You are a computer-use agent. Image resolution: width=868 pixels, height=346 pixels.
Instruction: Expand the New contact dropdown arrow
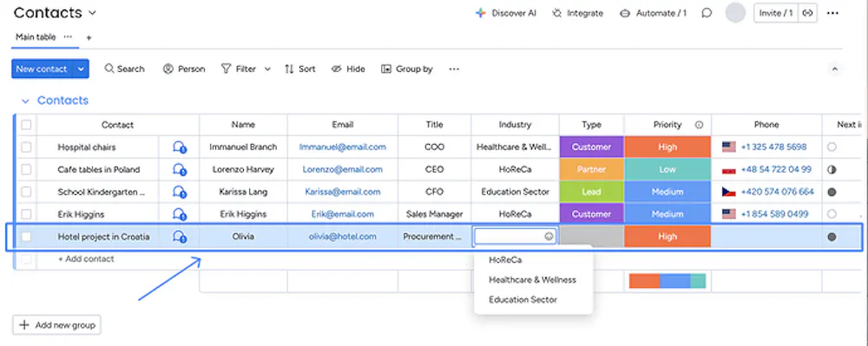click(x=81, y=69)
